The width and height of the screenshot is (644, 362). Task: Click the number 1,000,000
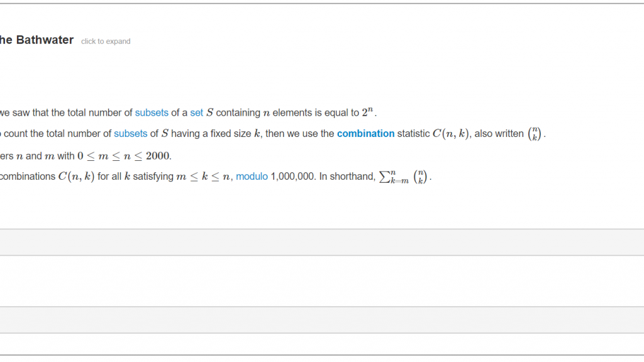pos(292,177)
